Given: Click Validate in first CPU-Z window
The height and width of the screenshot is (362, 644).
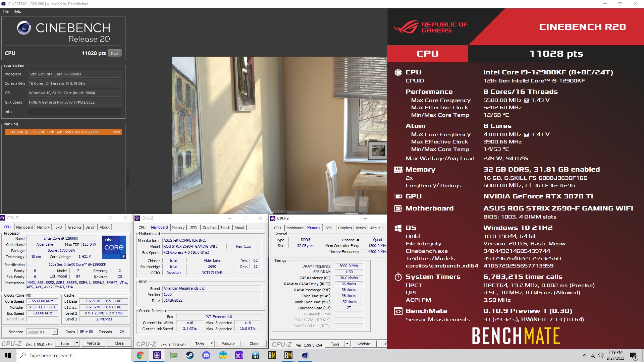Looking at the screenshot, I should click(x=93, y=343).
